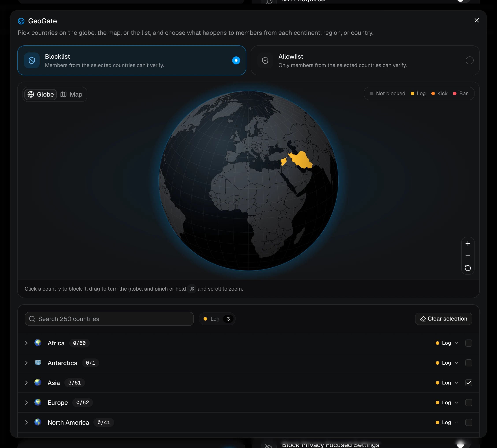Expand the Antarctica country list
Image resolution: width=497 pixels, height=448 pixels.
click(x=26, y=363)
